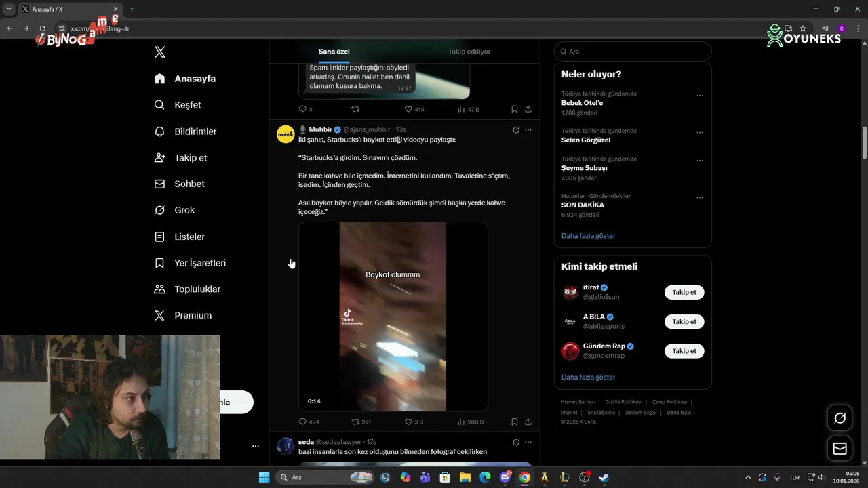Open Steam from the taskbar

coord(604,477)
